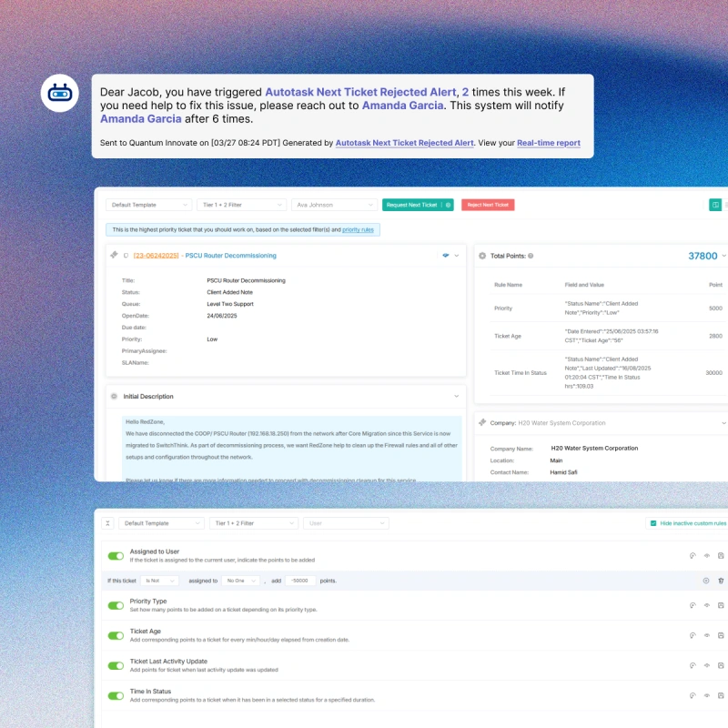Add a condition with the plus circle icon
Screen dimensions: 728x728
[x=706, y=581]
